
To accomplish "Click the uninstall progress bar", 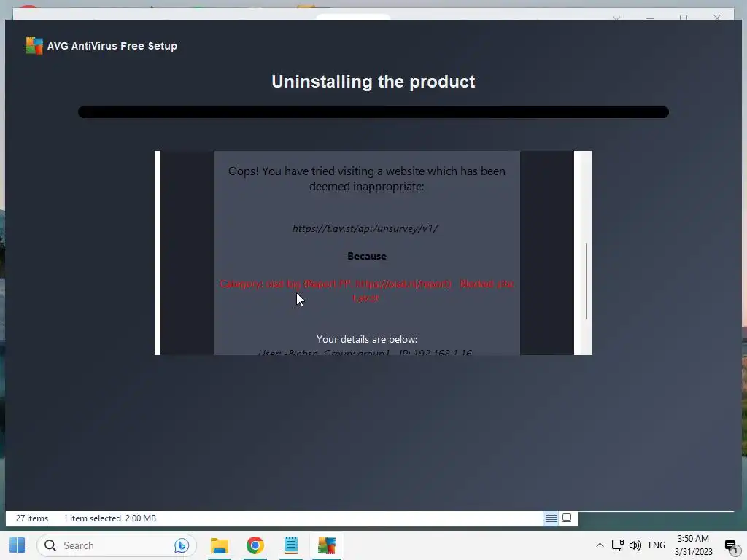I will tap(373, 112).
